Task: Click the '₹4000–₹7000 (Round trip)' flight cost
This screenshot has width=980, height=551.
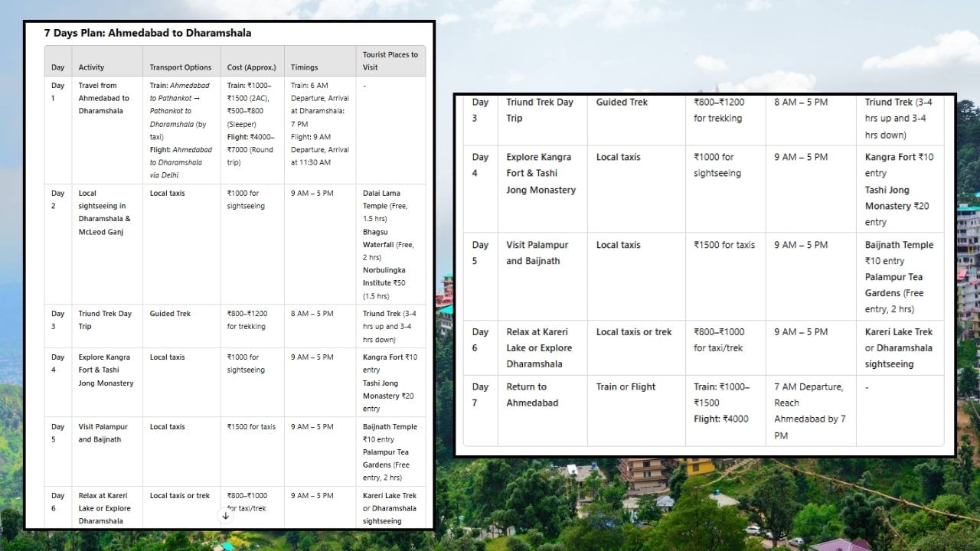Action: point(250,149)
